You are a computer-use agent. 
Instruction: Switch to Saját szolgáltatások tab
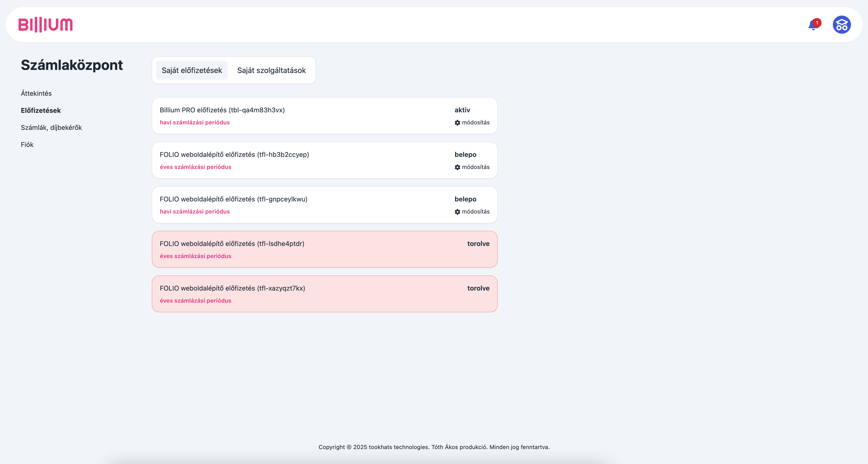click(x=271, y=70)
